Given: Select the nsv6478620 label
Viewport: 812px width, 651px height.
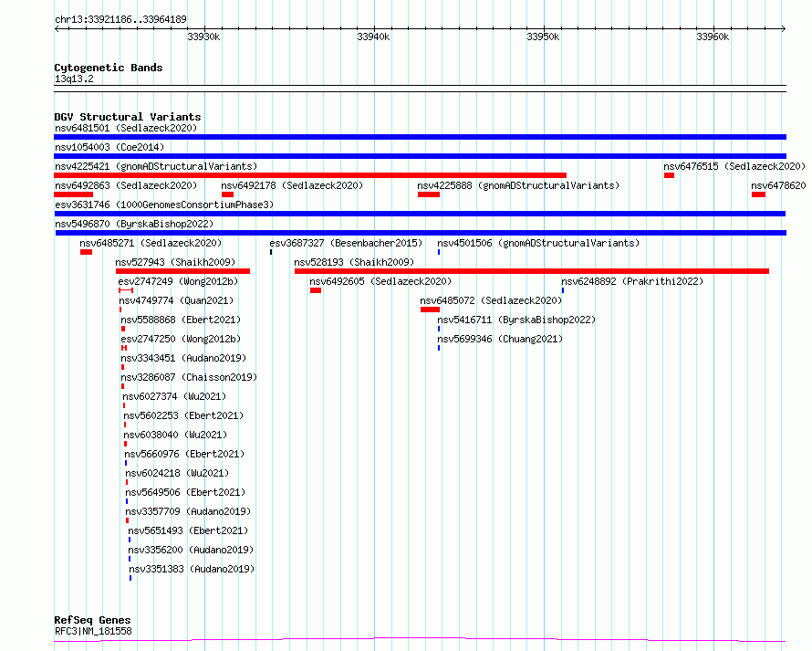Looking at the screenshot, I should (x=778, y=185).
